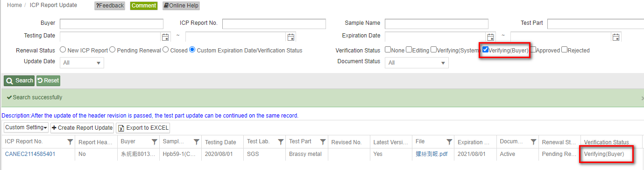The height and width of the screenshot is (170, 644).
Task: Focus the ICP Report No. input field
Action: click(x=274, y=24)
